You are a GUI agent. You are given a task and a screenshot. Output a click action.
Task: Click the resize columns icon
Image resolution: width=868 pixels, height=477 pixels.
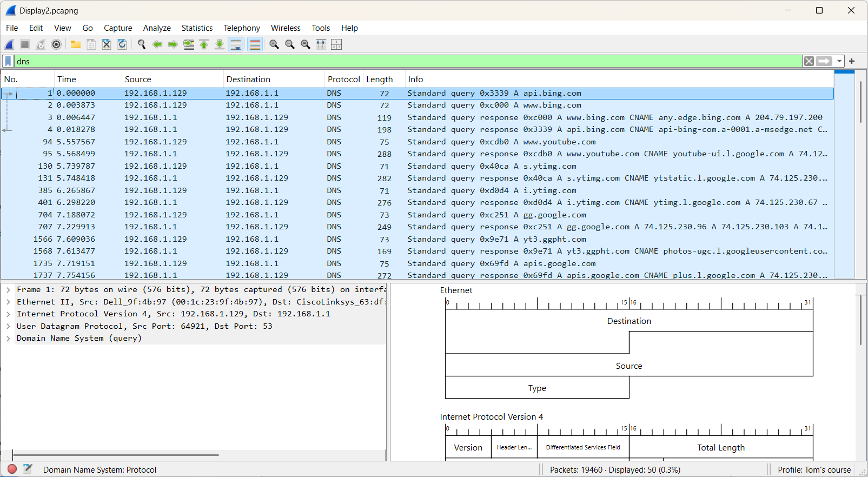[x=321, y=44]
